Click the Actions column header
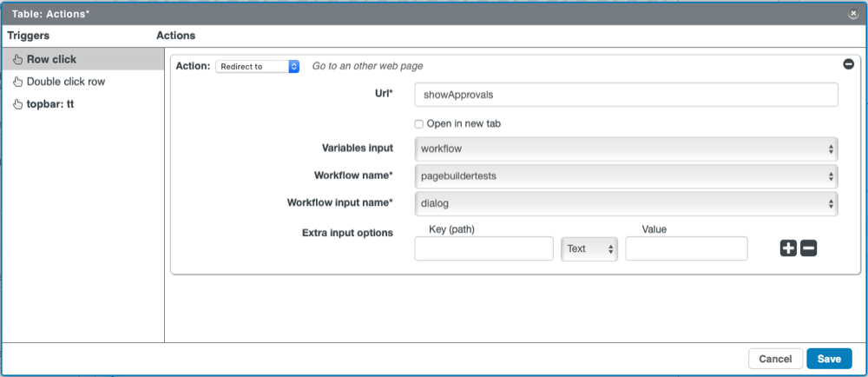This screenshot has width=868, height=377. click(176, 36)
